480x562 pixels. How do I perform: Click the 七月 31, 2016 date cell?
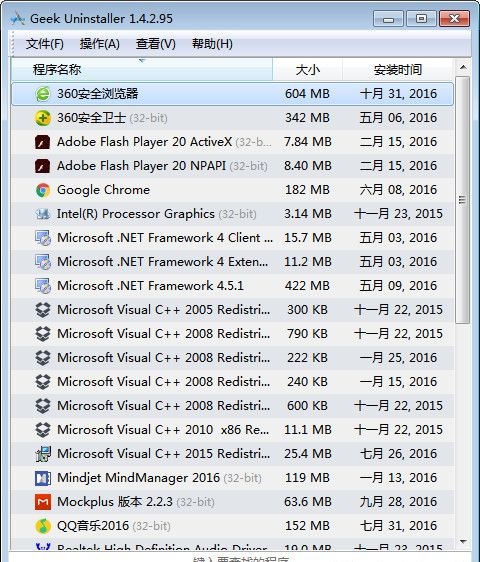click(x=398, y=526)
